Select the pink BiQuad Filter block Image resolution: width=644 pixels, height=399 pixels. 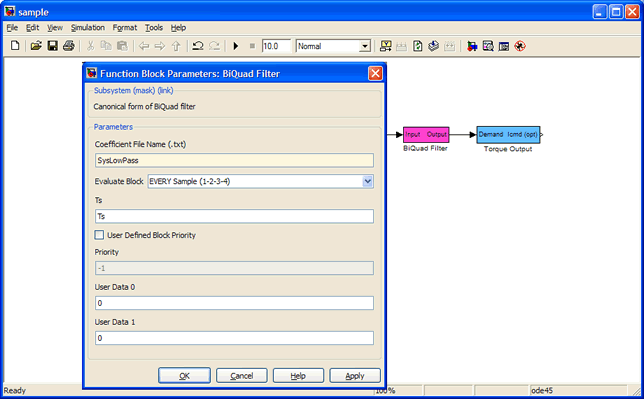(x=426, y=134)
